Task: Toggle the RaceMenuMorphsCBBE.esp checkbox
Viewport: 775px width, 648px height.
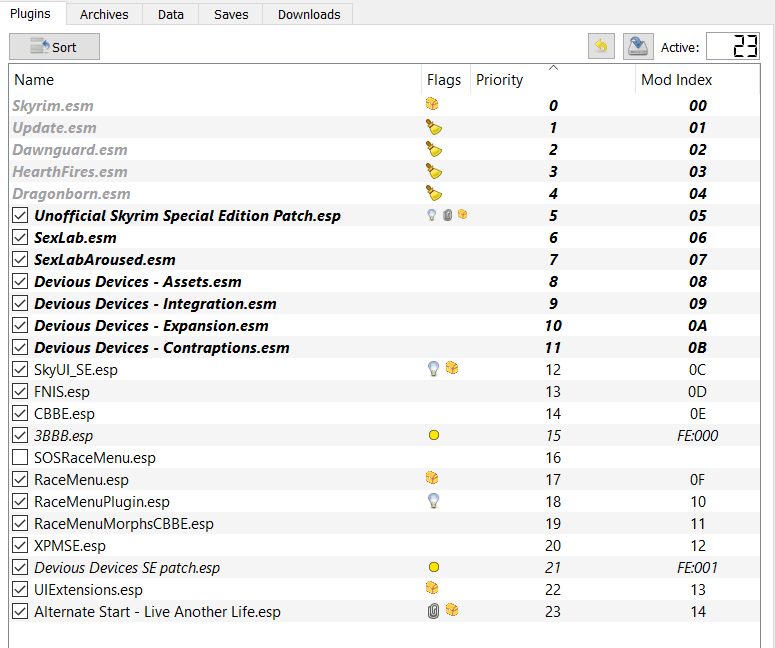Action: tap(20, 523)
